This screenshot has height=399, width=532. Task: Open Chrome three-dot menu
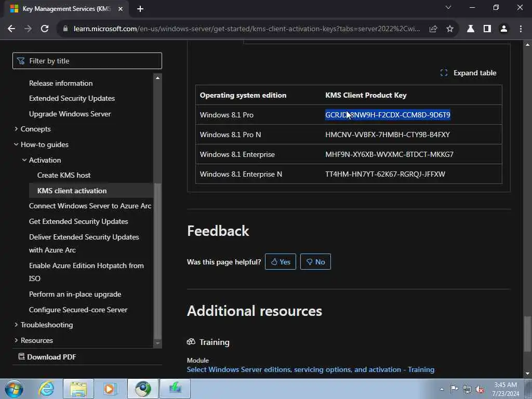[x=521, y=29]
